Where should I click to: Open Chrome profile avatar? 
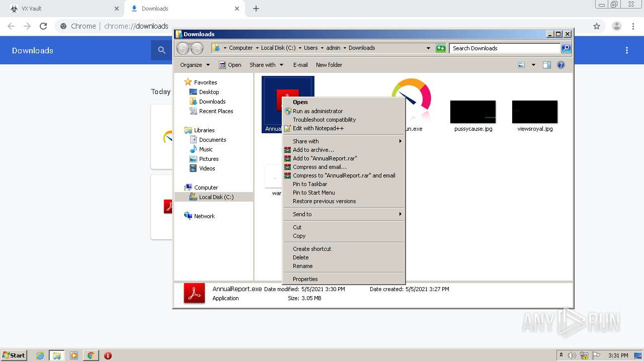point(617,26)
